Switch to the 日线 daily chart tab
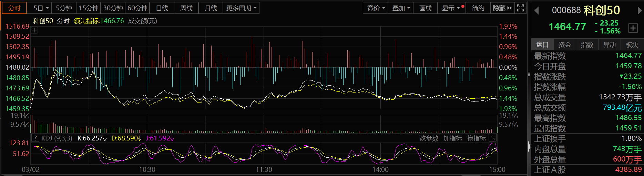This screenshot has height=176, width=644. coord(162,8)
